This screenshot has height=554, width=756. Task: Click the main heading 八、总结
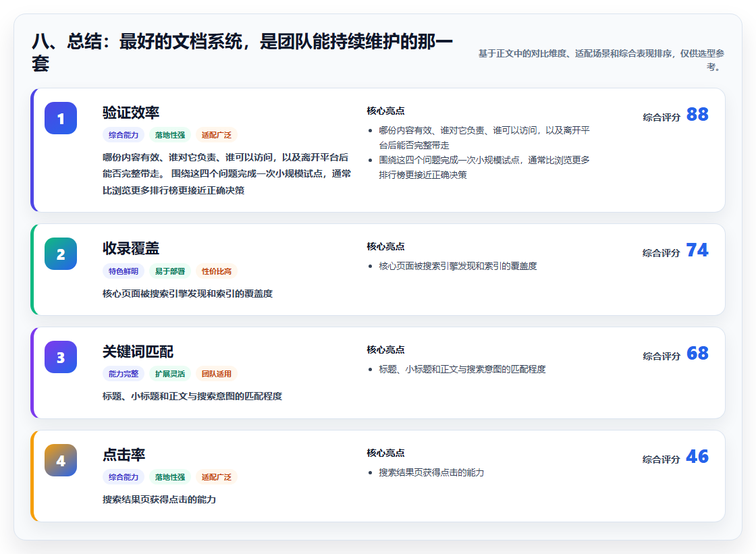tap(242, 52)
